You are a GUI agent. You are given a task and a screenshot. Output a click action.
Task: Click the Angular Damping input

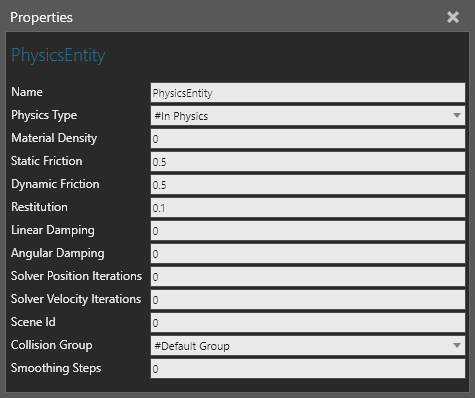[308, 254]
